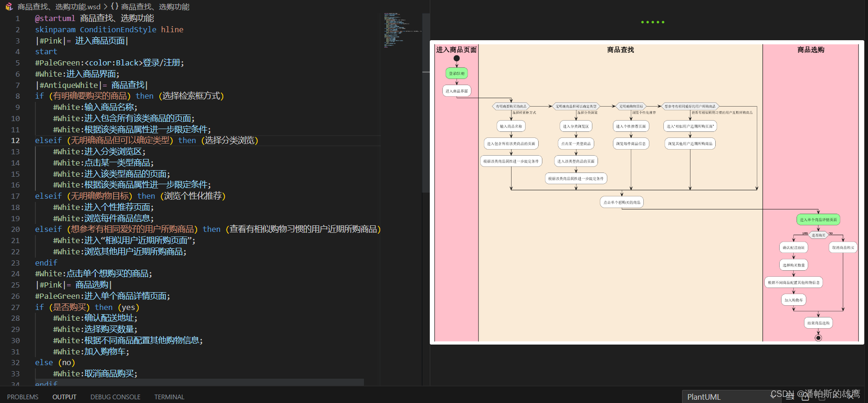Click the elseif 浏览个性化推荐 code line
Screen dimensions: 868x403
coord(130,196)
